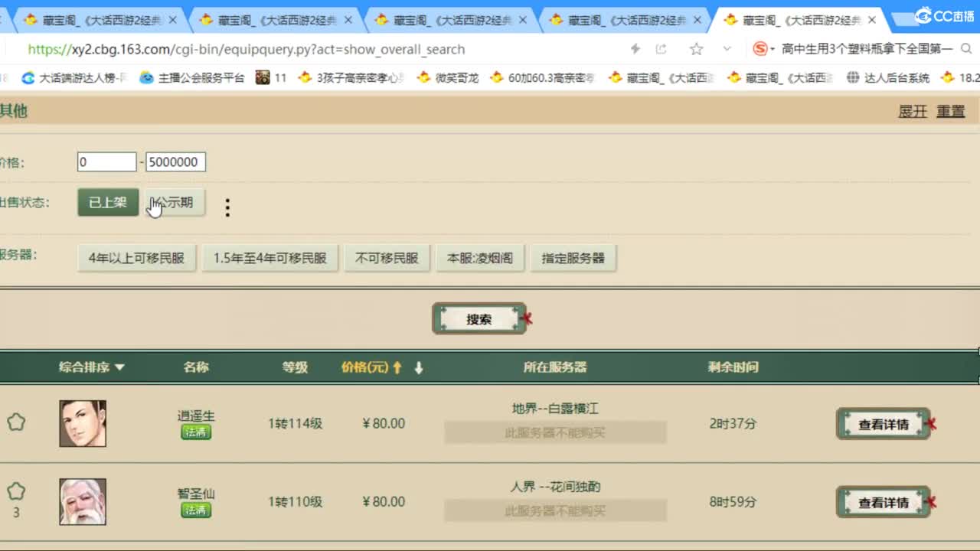Click the maximum price field showing 5000000
The width and height of the screenshot is (980, 551).
176,162
